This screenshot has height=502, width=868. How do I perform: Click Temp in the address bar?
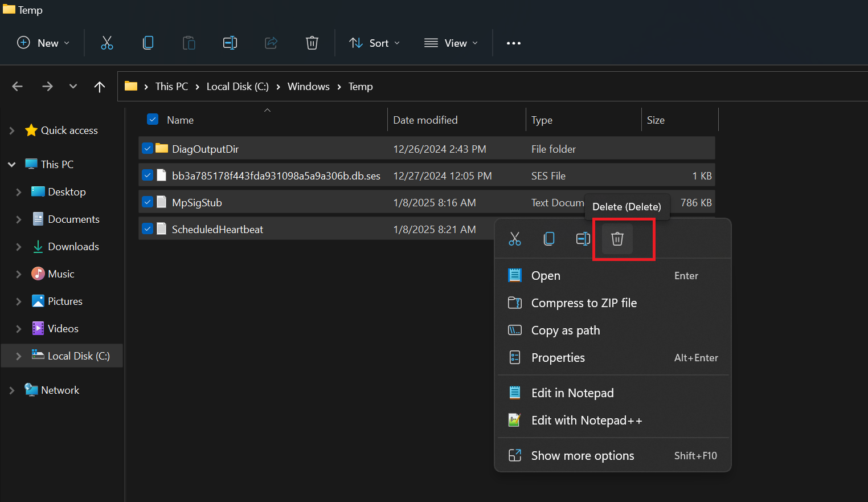[361, 87]
